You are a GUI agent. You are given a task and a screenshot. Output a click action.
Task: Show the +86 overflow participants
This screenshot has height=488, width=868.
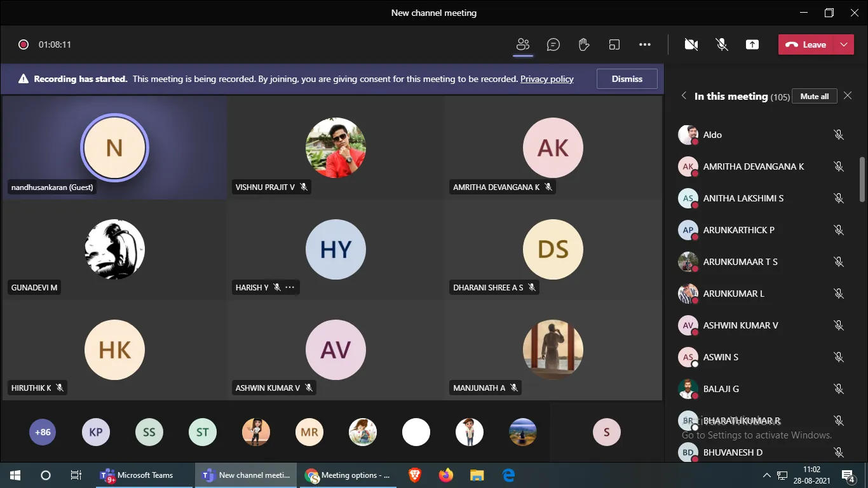point(43,432)
